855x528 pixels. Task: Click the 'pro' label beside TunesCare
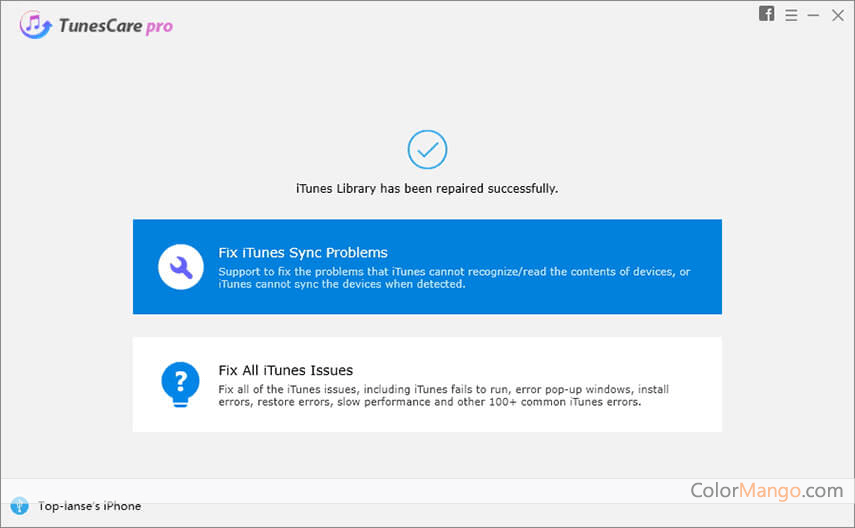(x=159, y=27)
